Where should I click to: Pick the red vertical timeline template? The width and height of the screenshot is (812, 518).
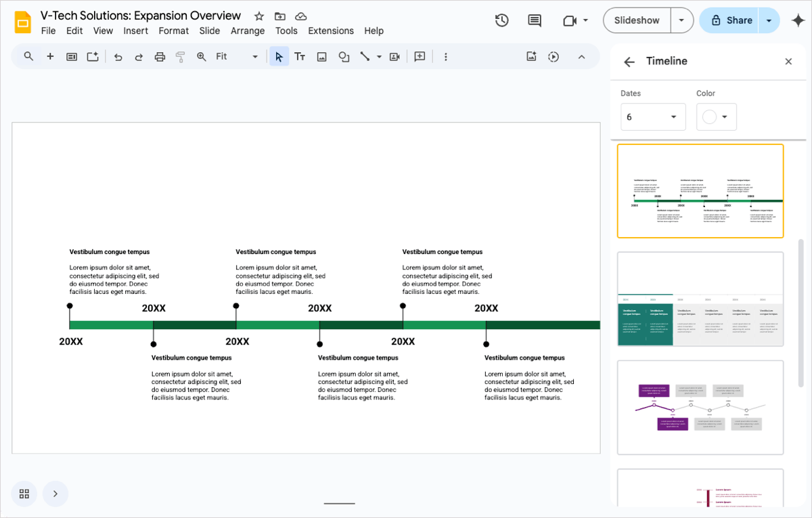tap(700, 488)
